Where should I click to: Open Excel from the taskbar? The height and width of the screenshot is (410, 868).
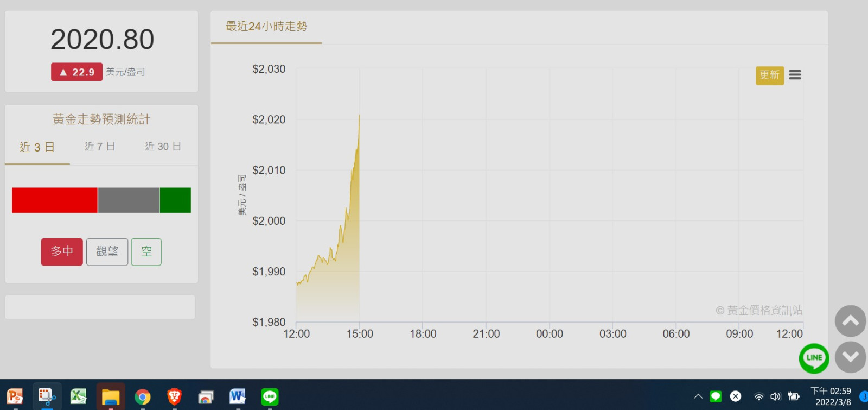point(79,396)
